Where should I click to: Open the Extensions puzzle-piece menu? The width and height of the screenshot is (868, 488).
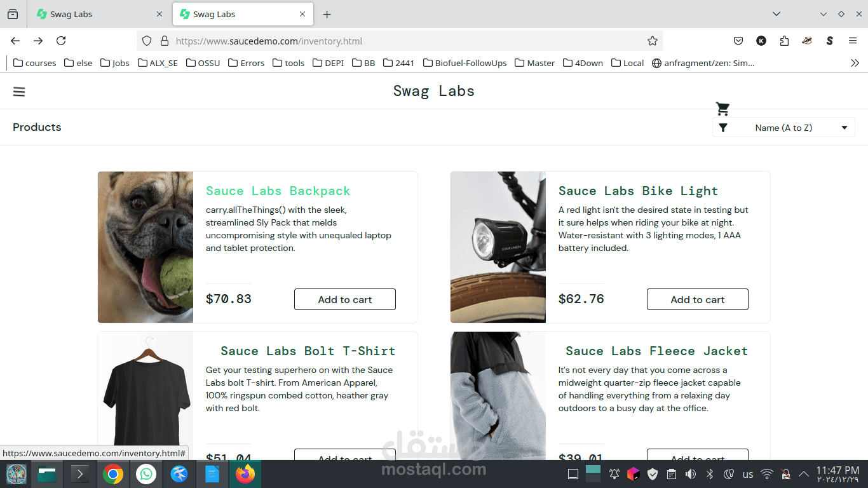coord(784,41)
